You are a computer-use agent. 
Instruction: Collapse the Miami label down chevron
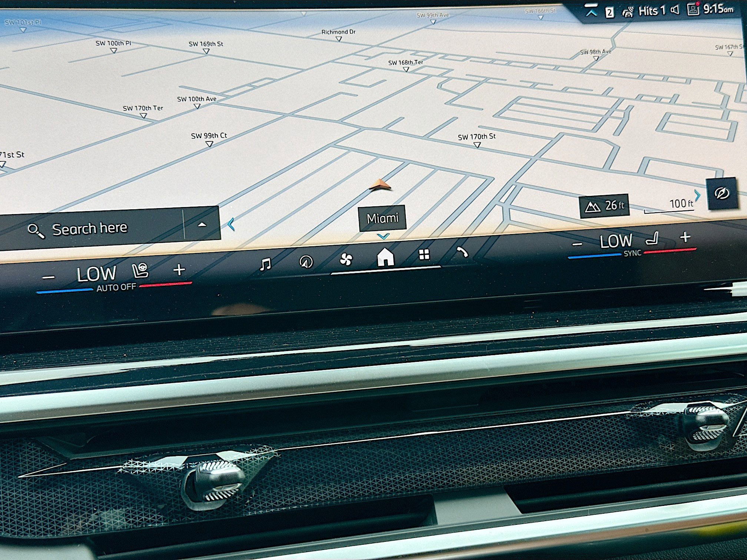point(383,236)
